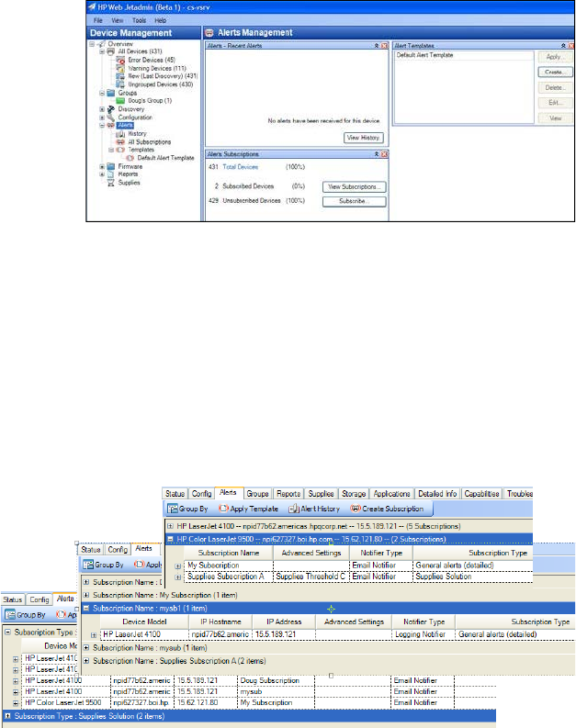The height and width of the screenshot is (728, 576).
Task: Collapse the Groups tree node
Action: coord(102,93)
